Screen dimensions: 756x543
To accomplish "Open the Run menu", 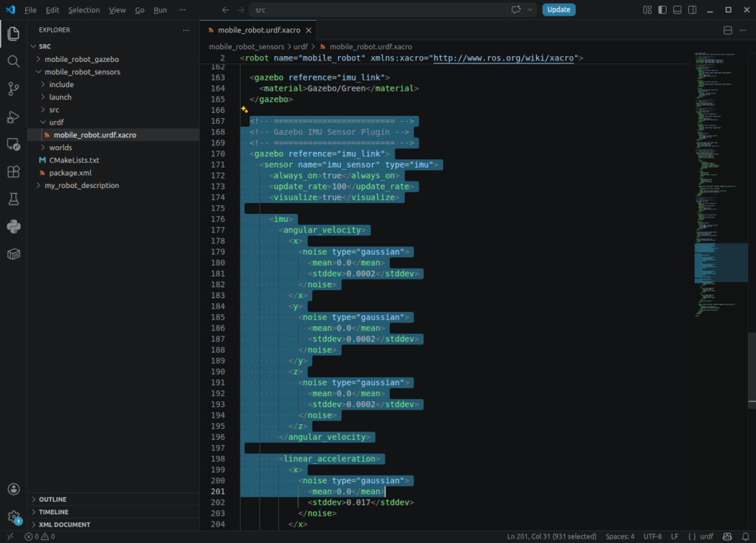I will pos(160,10).
